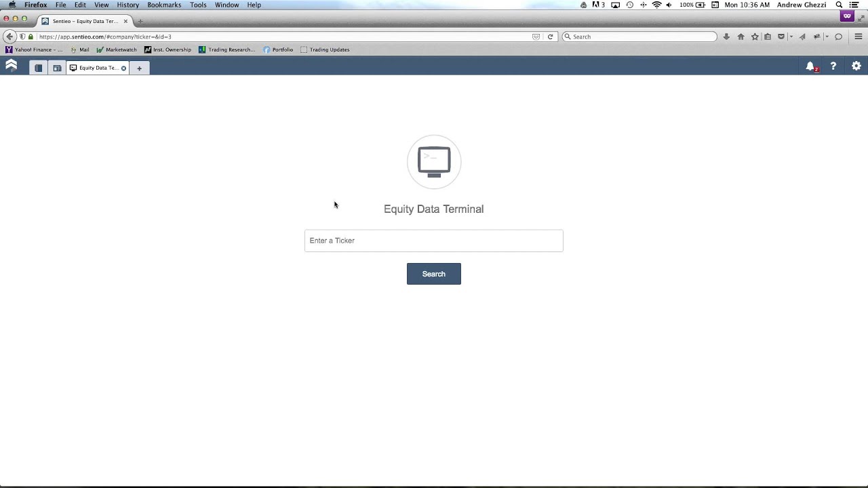Go to Firefox home page icon
The width and height of the screenshot is (868, 488).
(x=741, y=37)
